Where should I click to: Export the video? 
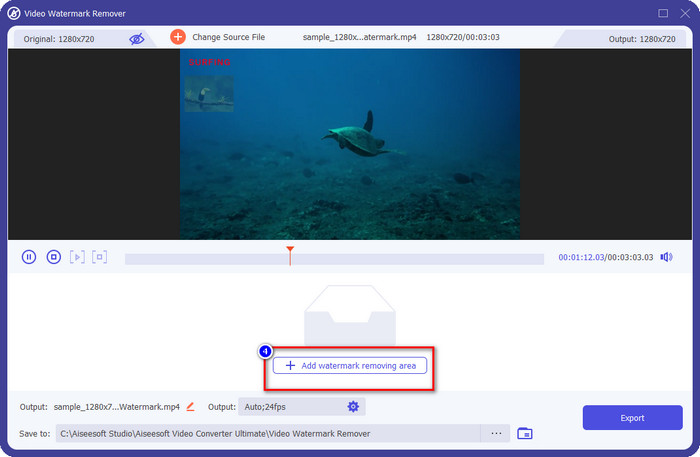click(631, 418)
